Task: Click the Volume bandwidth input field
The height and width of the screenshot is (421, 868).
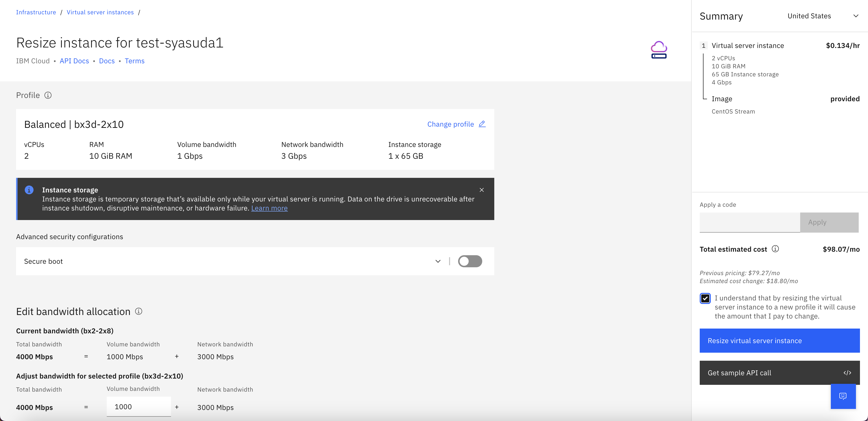Action: (x=138, y=406)
